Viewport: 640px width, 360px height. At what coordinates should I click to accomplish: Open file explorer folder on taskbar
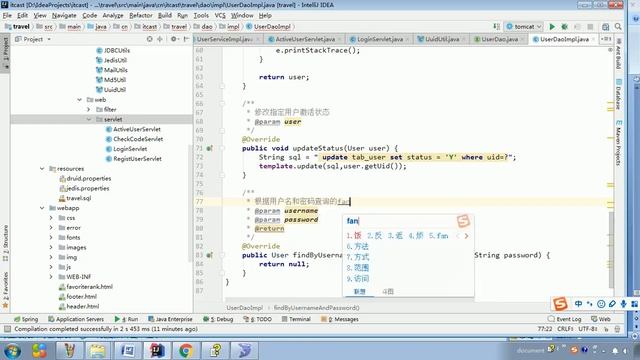(x=98, y=351)
